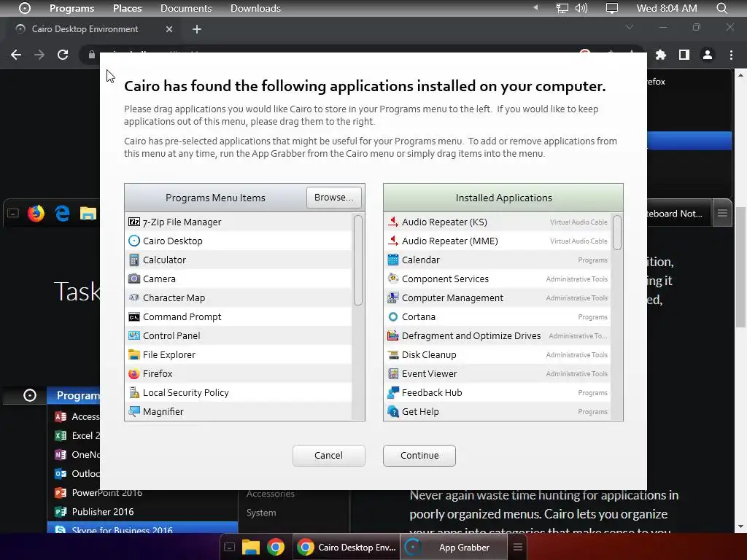Click the Calculator icon in list

134,260
